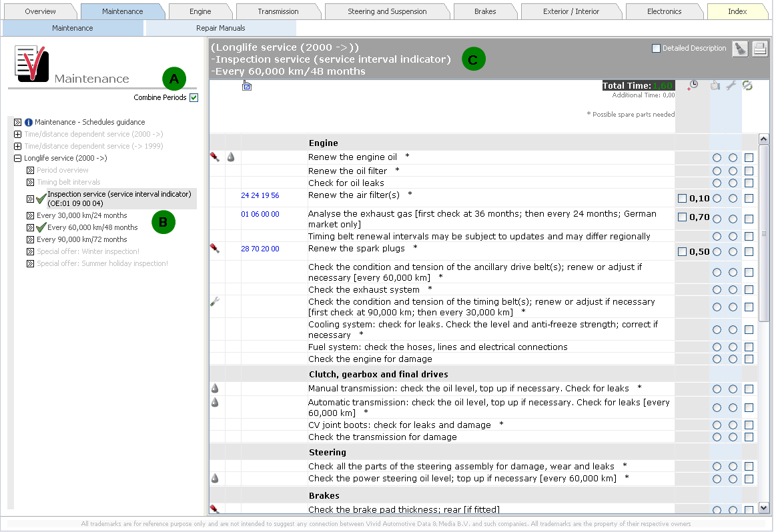Click the Steering section heading
This screenshot has width=774, height=532.
click(x=327, y=452)
